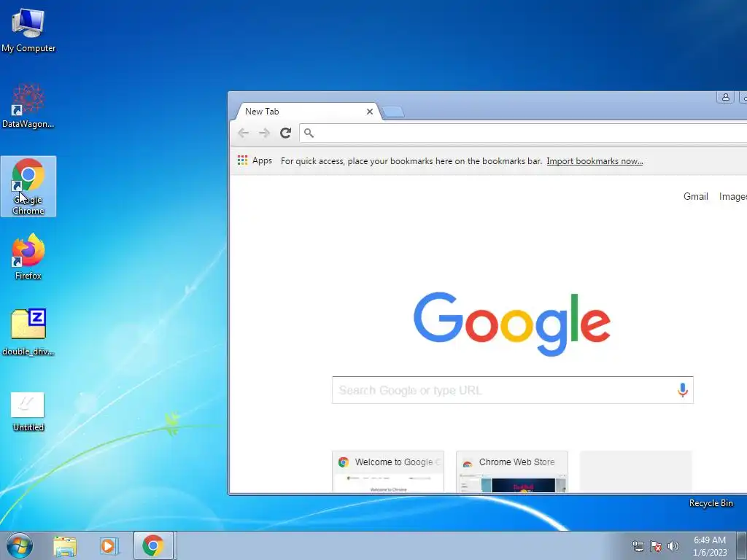Click the Chrome taskbar button

[x=153, y=545]
